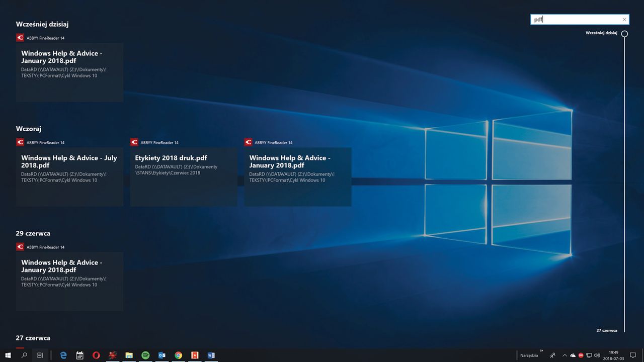Open Spotify from the taskbar
644x362 pixels.
tap(145, 355)
